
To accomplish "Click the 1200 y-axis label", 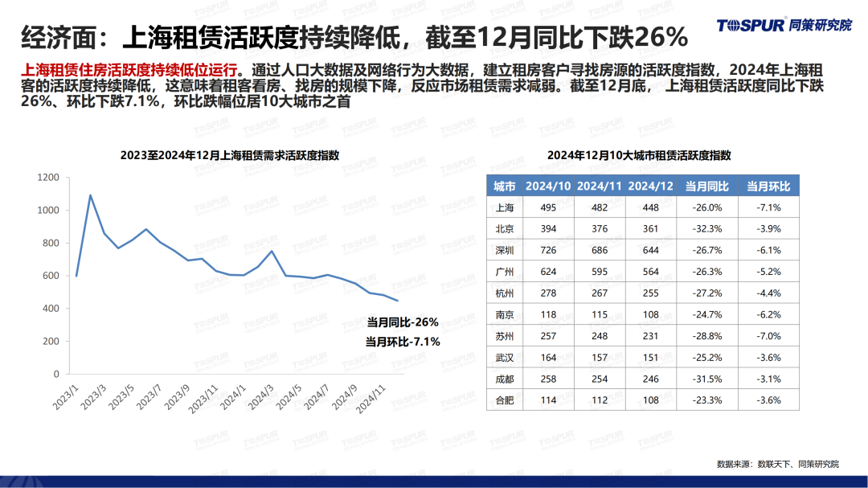I will click(48, 177).
